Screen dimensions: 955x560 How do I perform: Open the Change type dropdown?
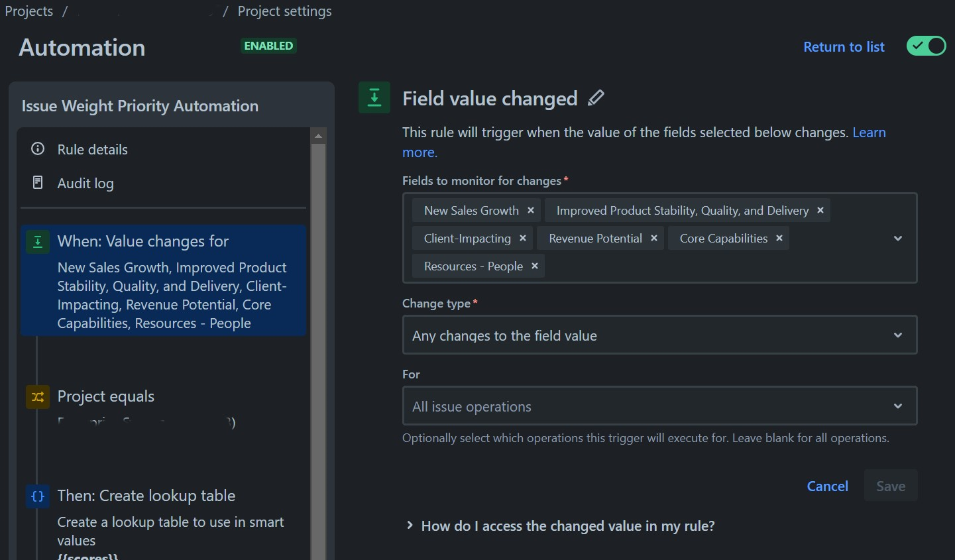click(x=659, y=335)
